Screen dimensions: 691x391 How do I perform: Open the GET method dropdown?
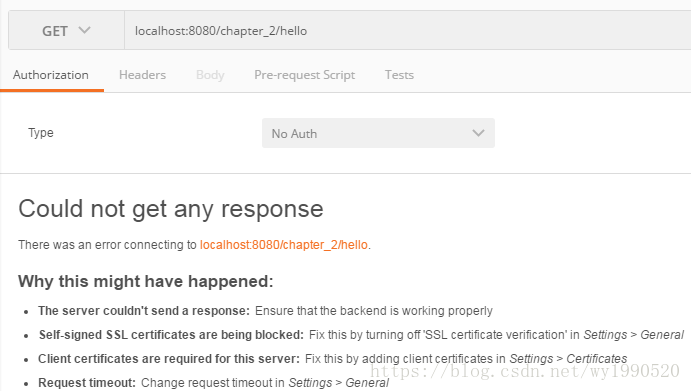[66, 31]
